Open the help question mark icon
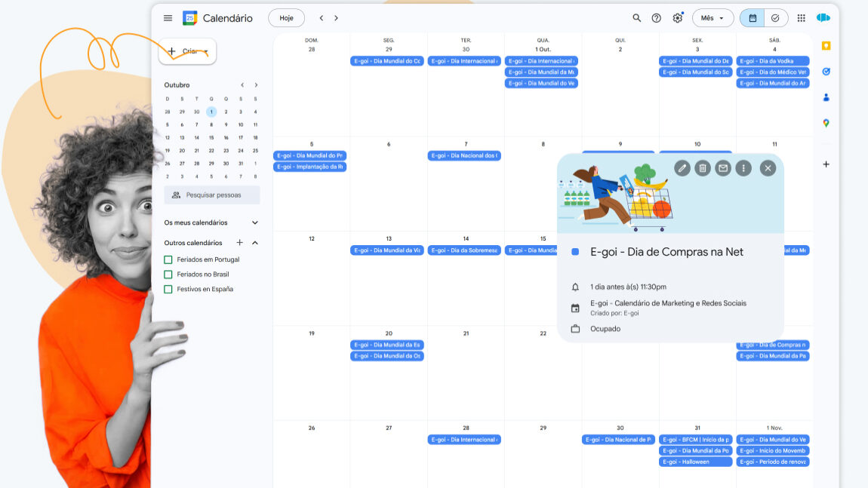 (657, 18)
